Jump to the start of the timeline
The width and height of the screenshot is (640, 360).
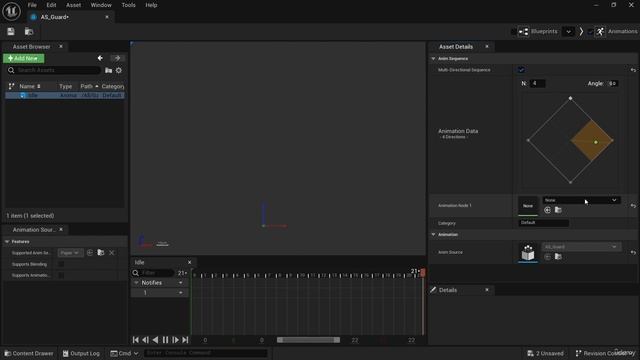coord(136,340)
